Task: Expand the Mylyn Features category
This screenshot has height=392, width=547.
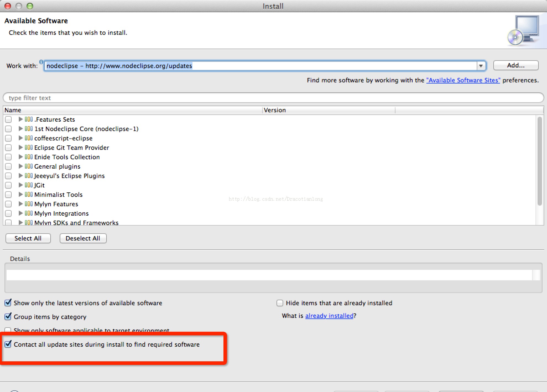Action: [20, 204]
